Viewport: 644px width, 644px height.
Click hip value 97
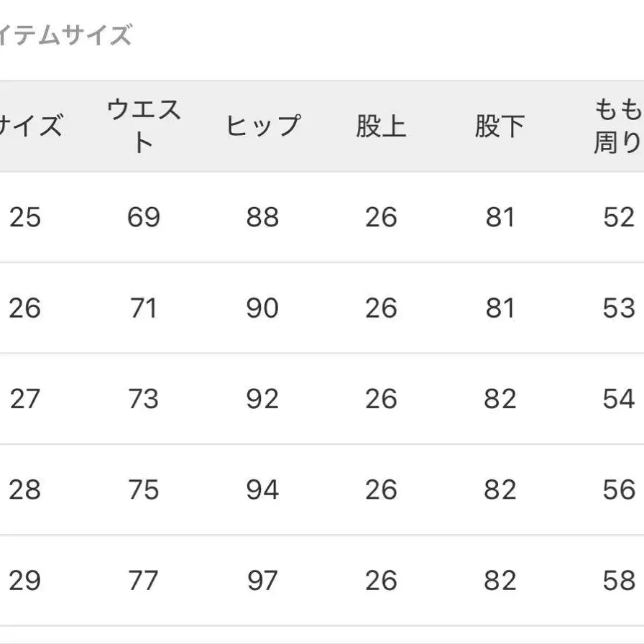pyautogui.click(x=262, y=581)
